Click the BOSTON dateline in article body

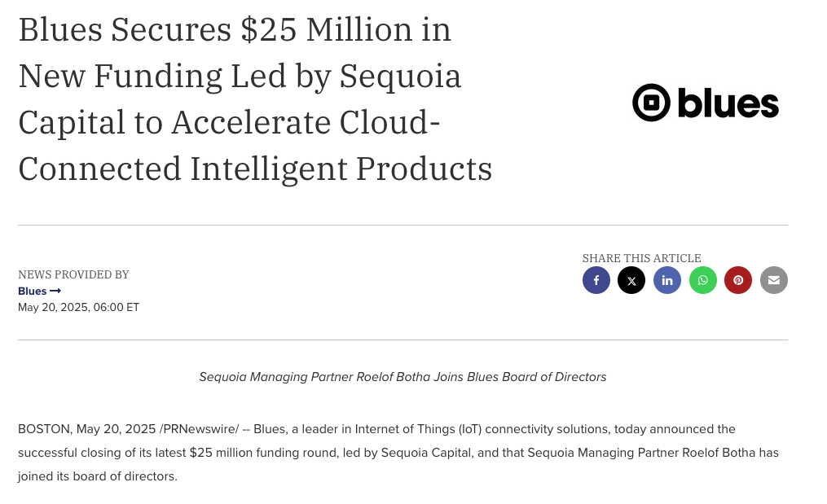click(44, 429)
